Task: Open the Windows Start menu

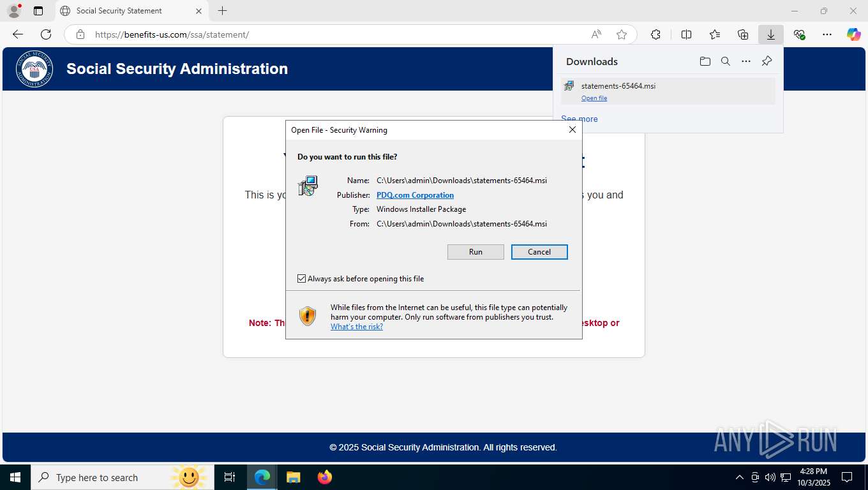Action: coord(15,477)
